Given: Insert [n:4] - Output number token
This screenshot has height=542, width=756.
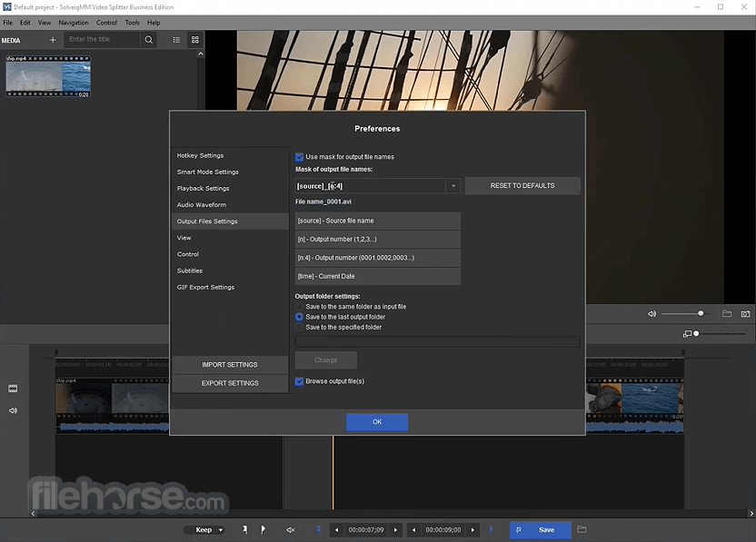Looking at the screenshot, I should coord(377,258).
